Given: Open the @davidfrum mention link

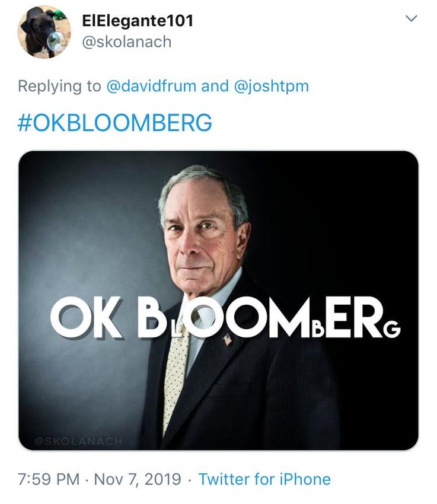Looking at the screenshot, I should click(x=151, y=86).
